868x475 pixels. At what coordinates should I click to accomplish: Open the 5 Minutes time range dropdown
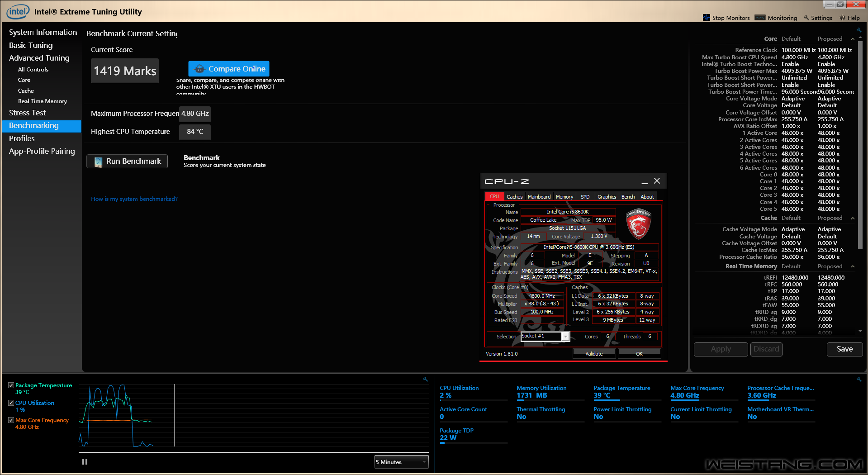[x=401, y=462]
